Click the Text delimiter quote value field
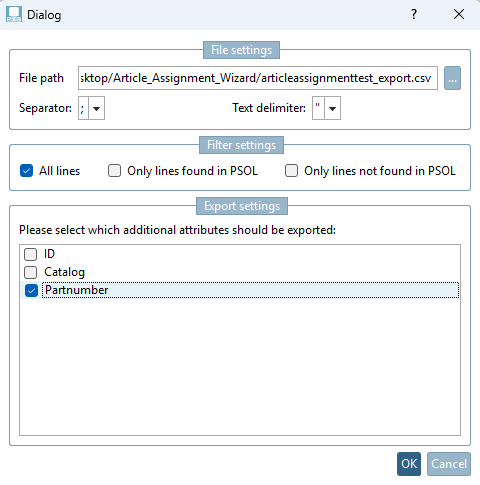 point(318,108)
